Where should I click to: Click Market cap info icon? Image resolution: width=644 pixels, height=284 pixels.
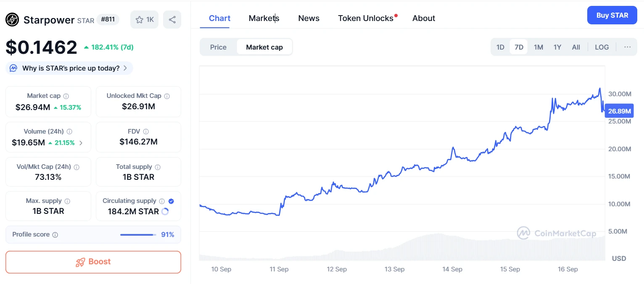[x=66, y=96]
